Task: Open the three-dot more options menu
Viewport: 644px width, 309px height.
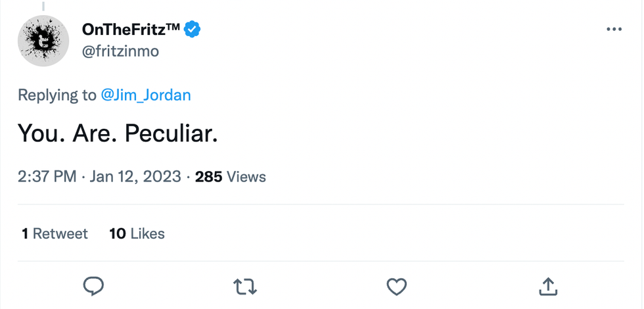Action: [613, 30]
